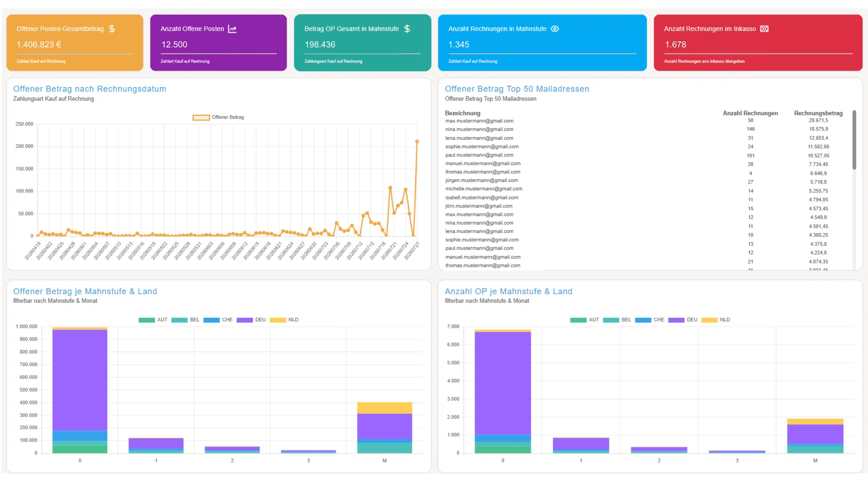Hide the CHE series in Anzahl OP je Mahnstufe chart
The height and width of the screenshot is (482, 868).
pos(643,320)
